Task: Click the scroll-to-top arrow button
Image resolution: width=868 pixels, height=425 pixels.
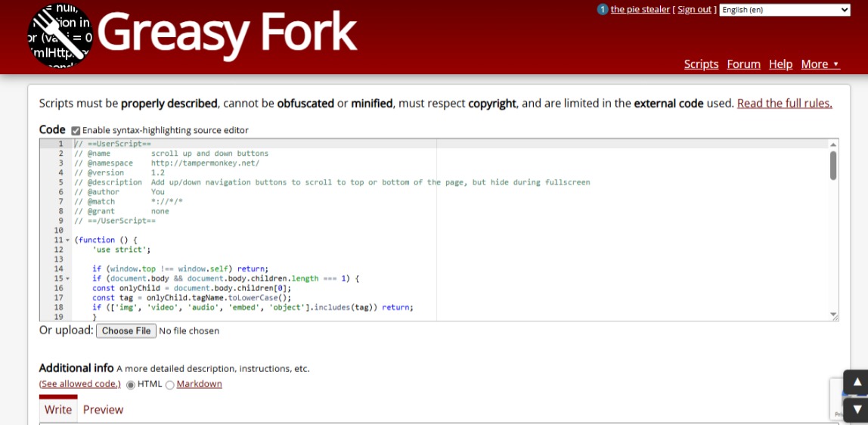Action: click(857, 382)
